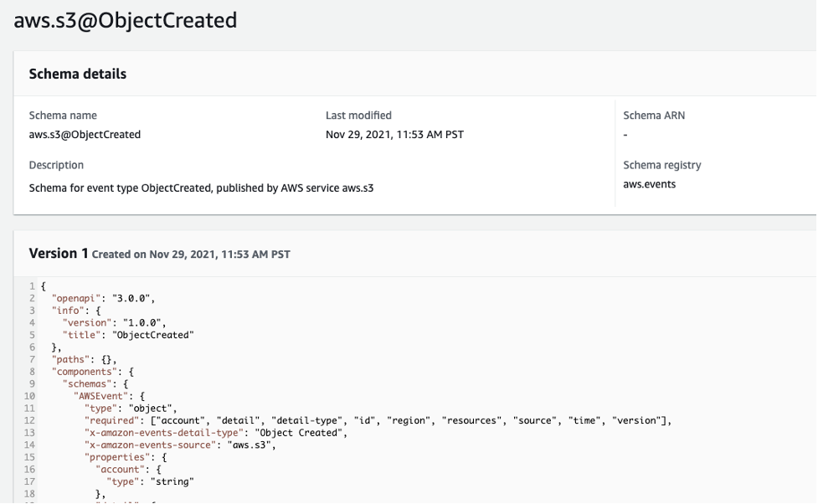Click the Schema registry label
Image resolution: width=818 pixels, height=504 pixels.
[x=662, y=165]
